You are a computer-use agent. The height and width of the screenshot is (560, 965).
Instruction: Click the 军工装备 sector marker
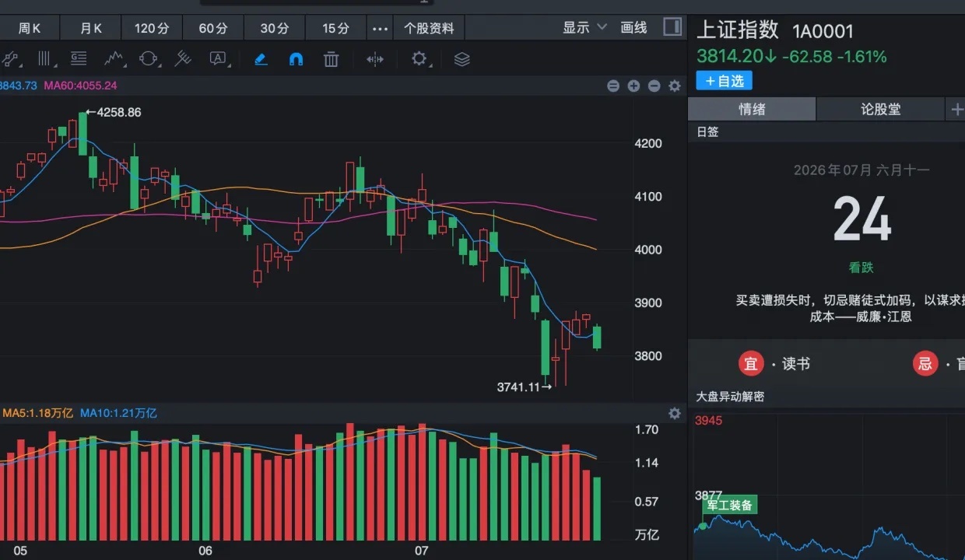click(x=730, y=506)
